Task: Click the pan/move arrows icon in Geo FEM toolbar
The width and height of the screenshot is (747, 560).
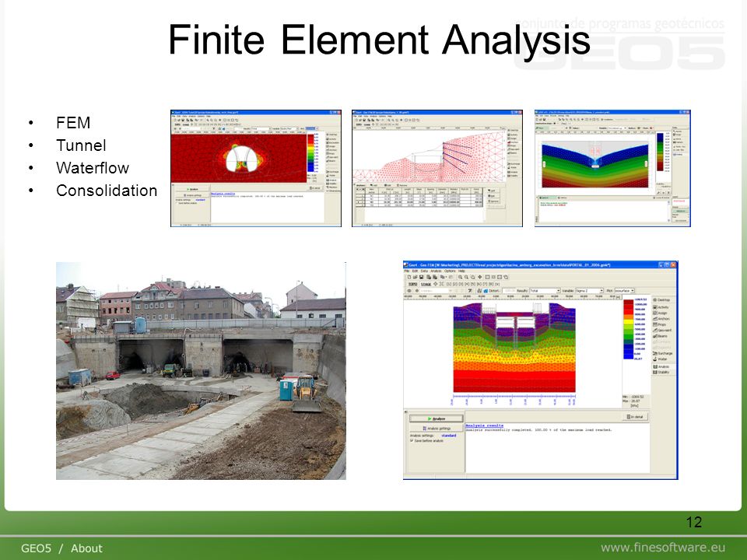Action: [x=480, y=277]
